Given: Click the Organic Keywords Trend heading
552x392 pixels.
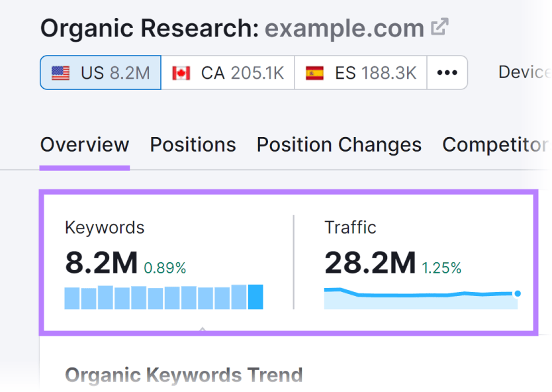Looking at the screenshot, I should (x=183, y=375).
